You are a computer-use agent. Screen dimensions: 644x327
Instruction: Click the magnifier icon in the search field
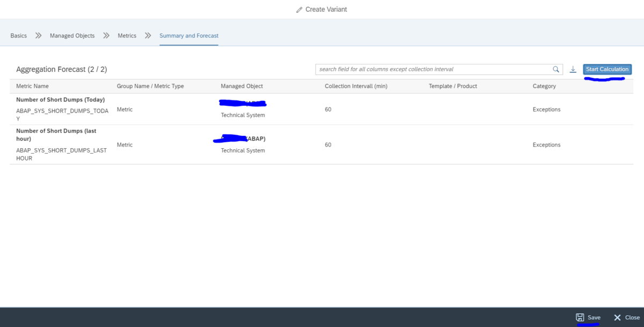555,69
